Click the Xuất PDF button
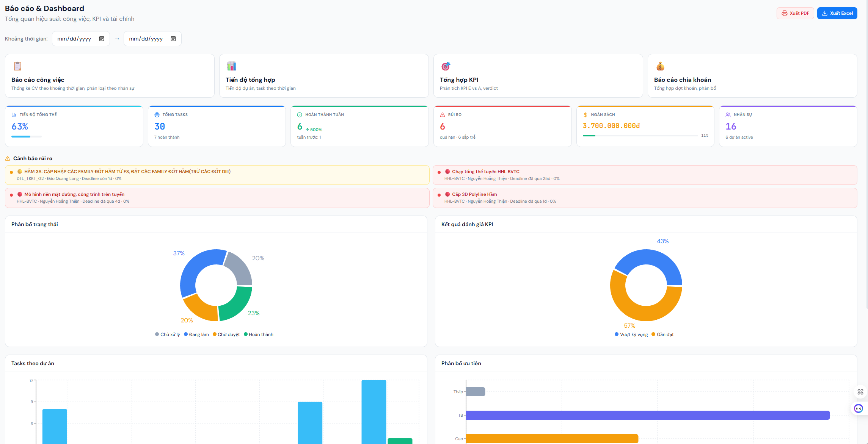868x444 pixels. point(795,13)
